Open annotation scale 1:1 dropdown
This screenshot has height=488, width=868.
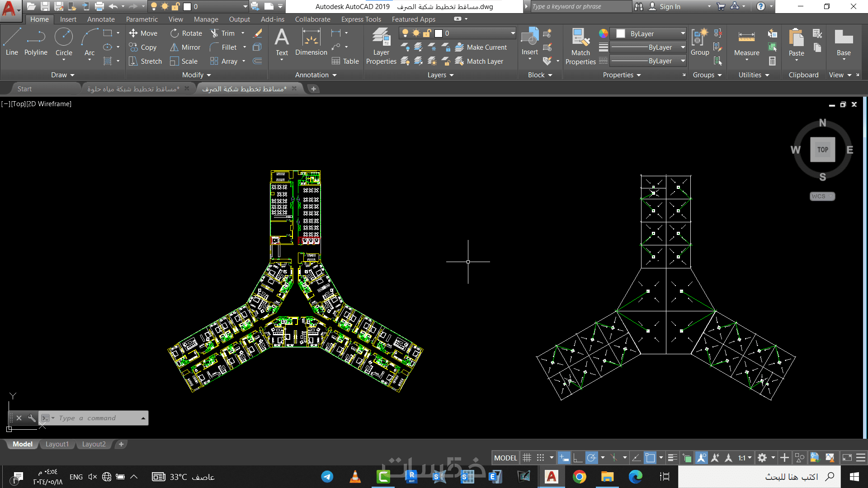[x=745, y=458]
